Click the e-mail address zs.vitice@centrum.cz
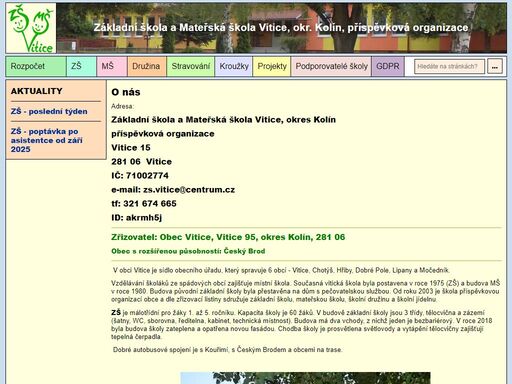512x384 pixels. [x=189, y=190]
